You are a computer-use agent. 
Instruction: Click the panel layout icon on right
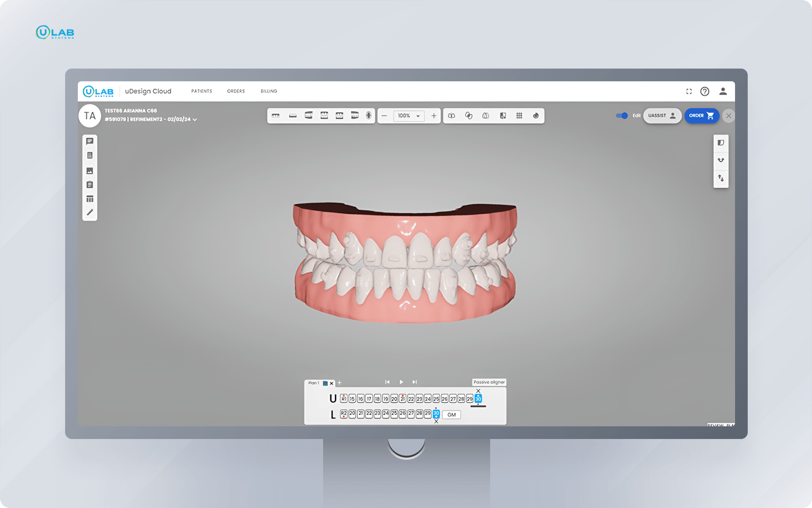point(721,143)
